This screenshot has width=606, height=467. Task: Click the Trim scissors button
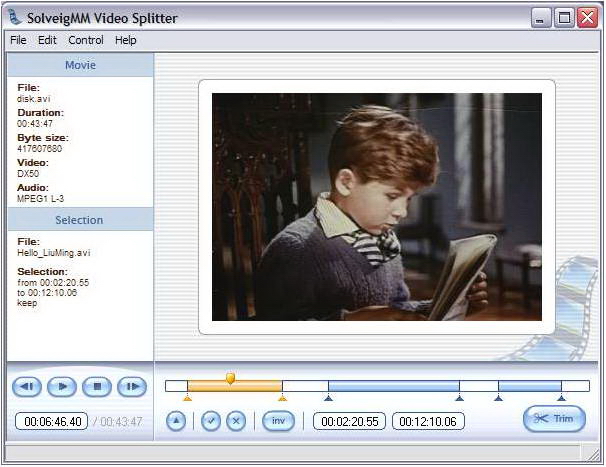pos(554,419)
